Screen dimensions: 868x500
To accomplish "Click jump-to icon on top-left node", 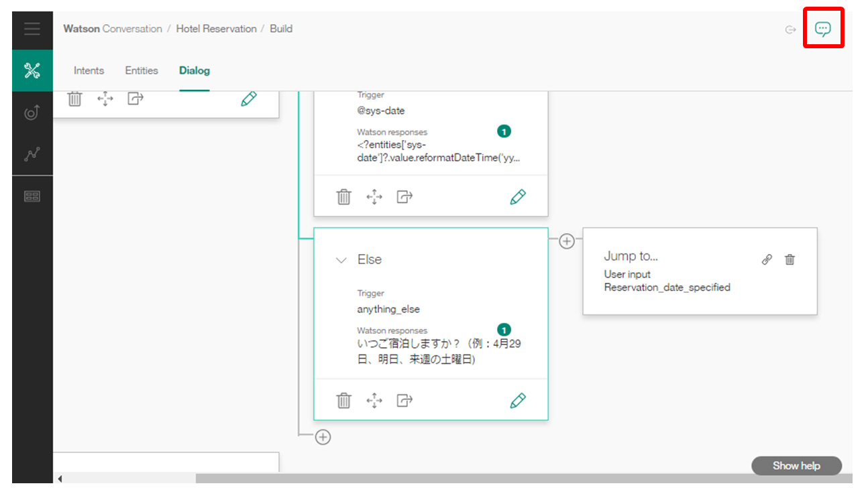I will (x=136, y=99).
